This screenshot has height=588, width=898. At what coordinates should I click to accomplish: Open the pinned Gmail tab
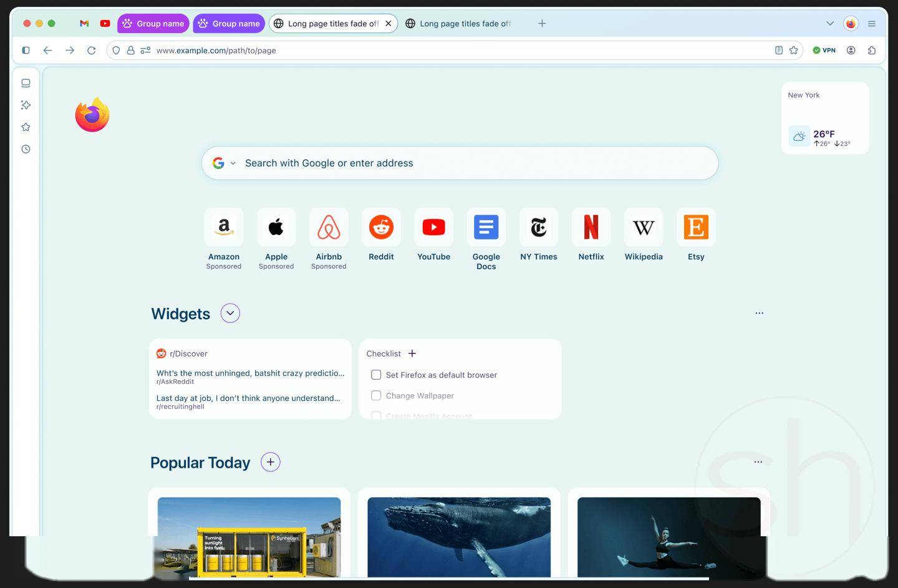pyautogui.click(x=84, y=24)
